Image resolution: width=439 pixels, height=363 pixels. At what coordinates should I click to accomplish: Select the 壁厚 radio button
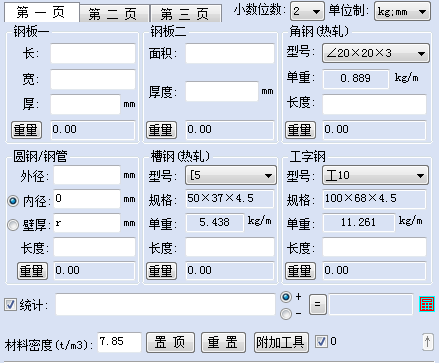pyautogui.click(x=13, y=225)
